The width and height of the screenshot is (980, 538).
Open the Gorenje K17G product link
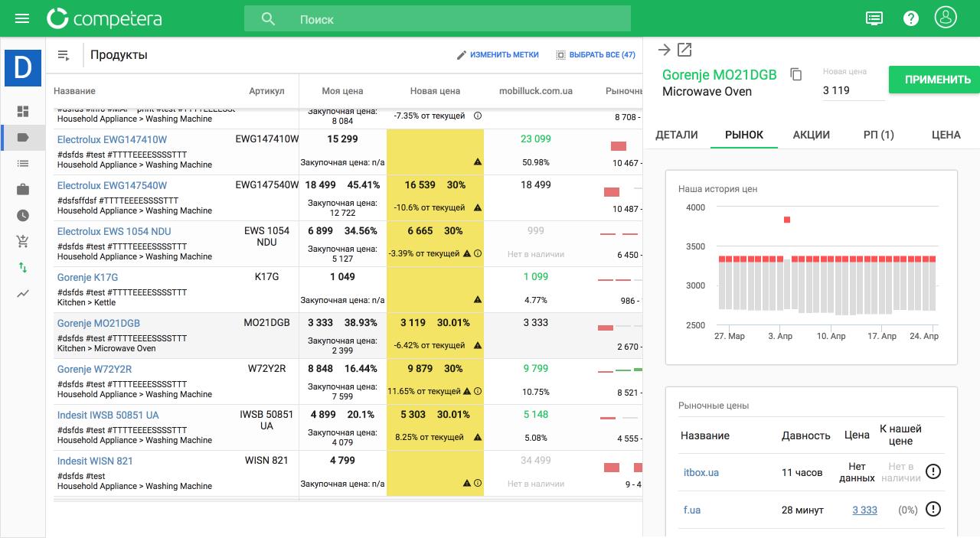click(87, 277)
